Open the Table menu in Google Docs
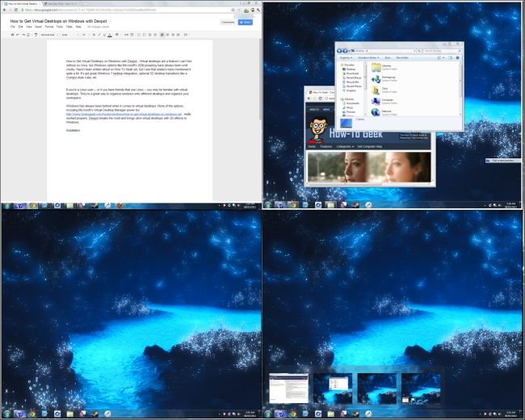The image size is (525, 420). tap(69, 27)
